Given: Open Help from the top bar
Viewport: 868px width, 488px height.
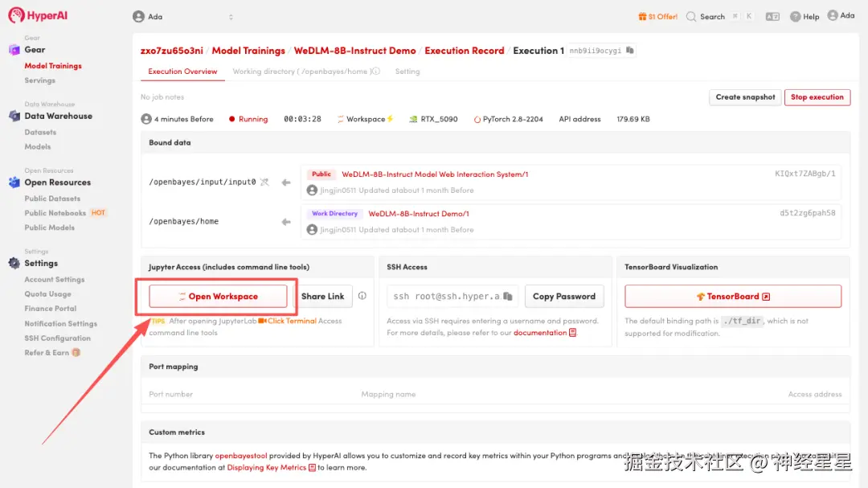Looking at the screenshot, I should 805,17.
